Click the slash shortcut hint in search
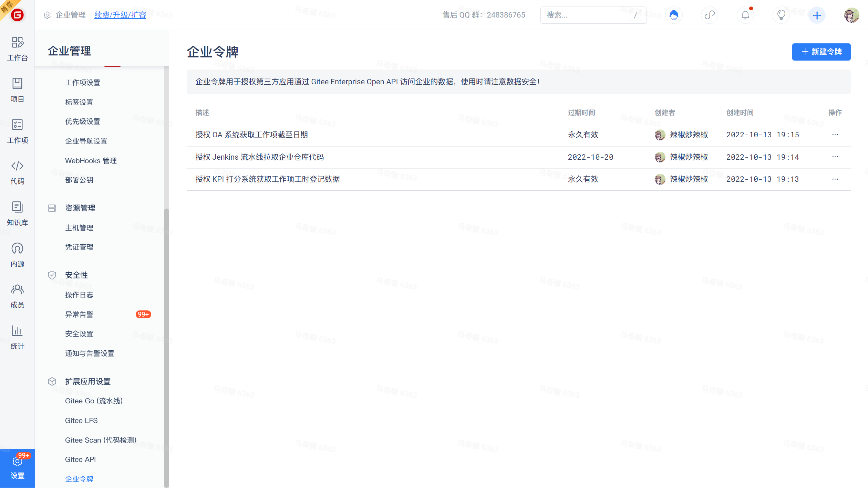The image size is (868, 488). [635, 15]
